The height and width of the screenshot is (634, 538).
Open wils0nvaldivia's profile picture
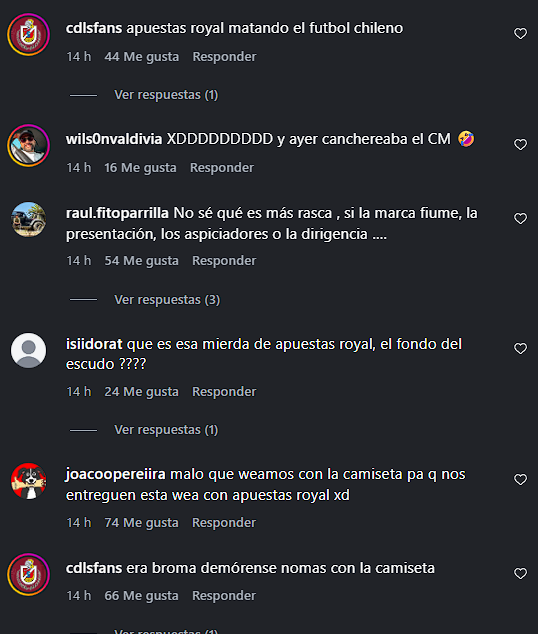[28, 145]
